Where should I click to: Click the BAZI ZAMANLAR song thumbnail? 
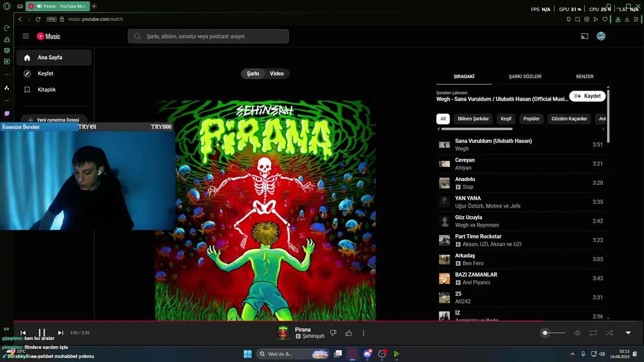[x=444, y=279]
